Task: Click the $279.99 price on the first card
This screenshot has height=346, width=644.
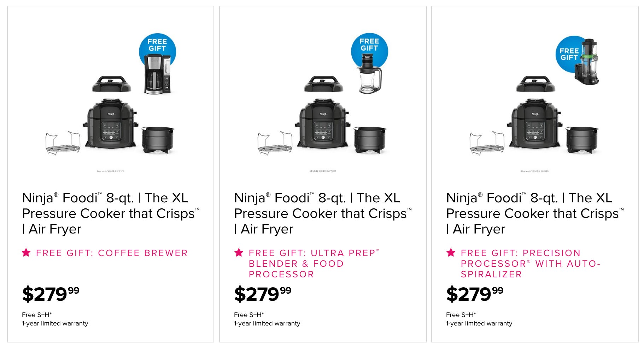Action: point(51,294)
